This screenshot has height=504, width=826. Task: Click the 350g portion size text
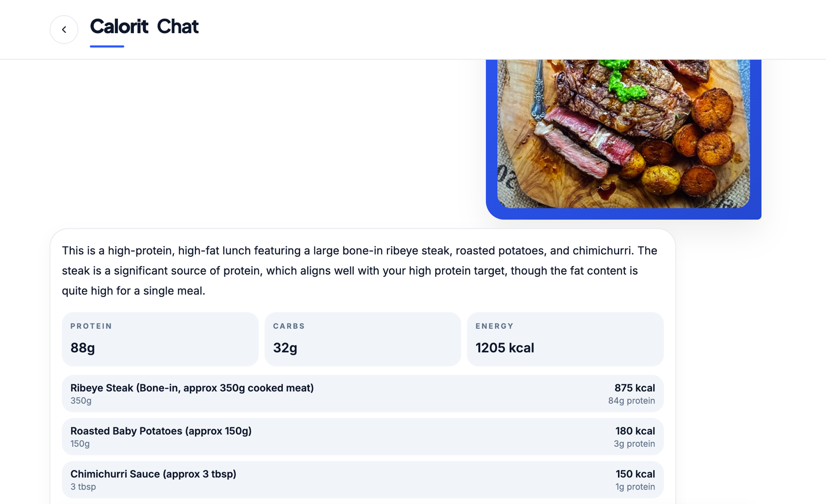81,401
